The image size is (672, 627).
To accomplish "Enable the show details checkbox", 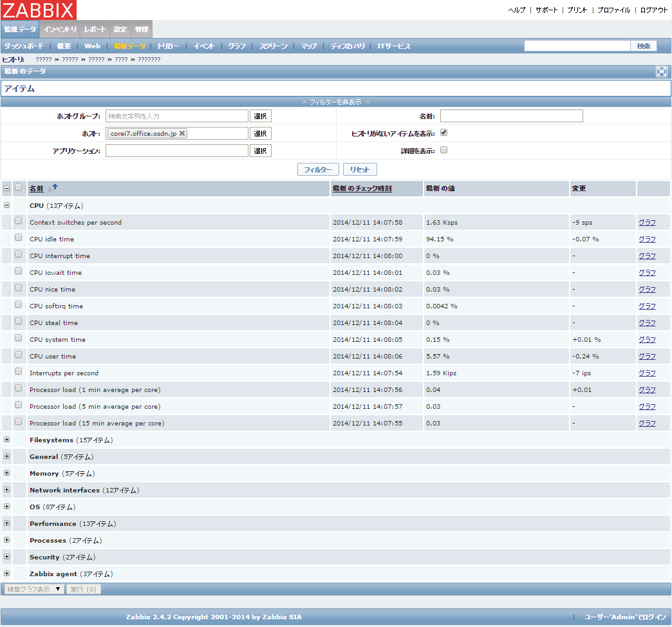I will click(x=443, y=150).
